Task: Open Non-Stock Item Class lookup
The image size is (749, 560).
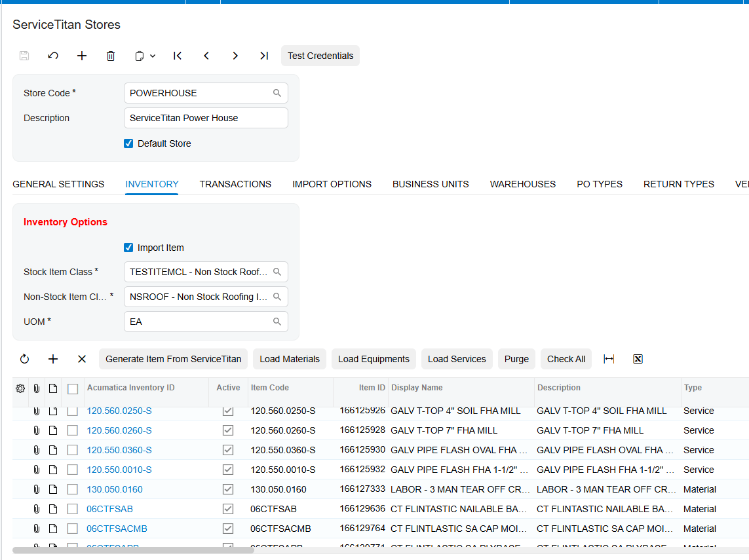Action: [277, 297]
